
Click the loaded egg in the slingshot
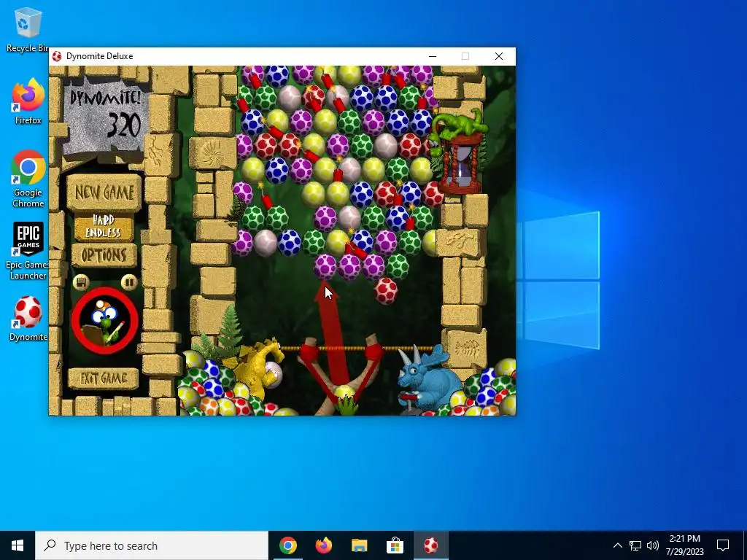(x=344, y=394)
